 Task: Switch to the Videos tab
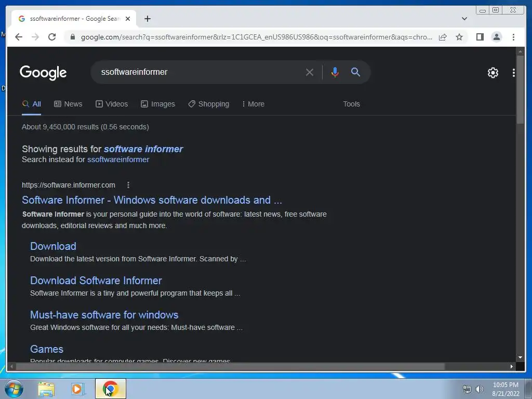pos(112,104)
